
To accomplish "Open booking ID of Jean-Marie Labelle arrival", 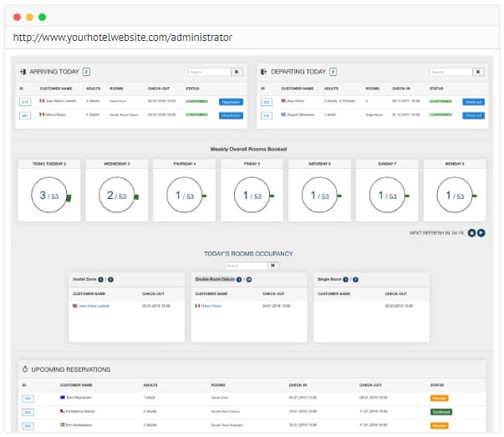I will 25,102.
